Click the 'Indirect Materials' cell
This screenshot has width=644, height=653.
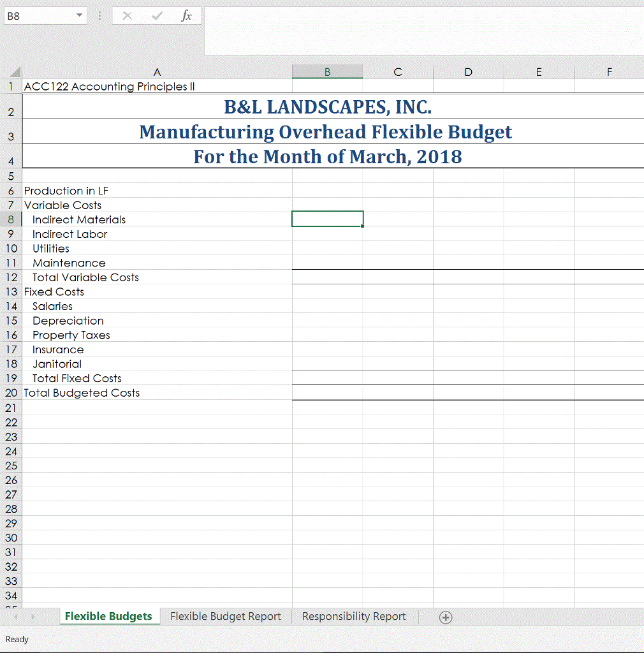157,219
